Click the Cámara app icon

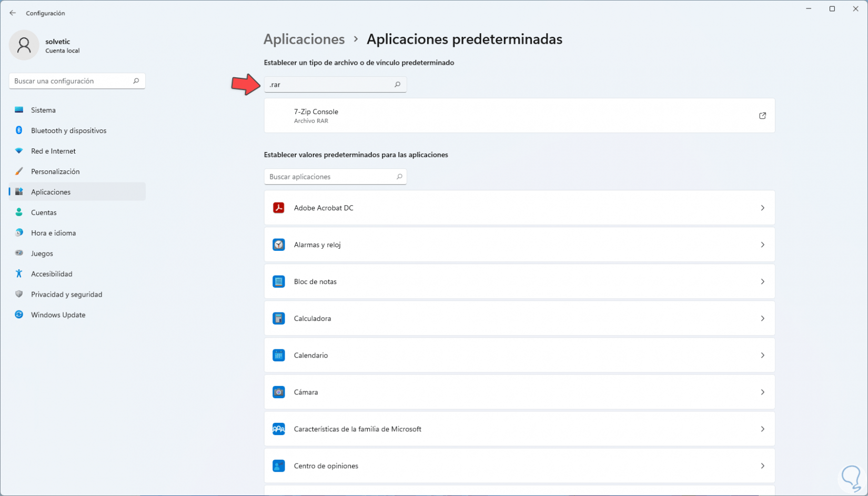[x=279, y=392]
